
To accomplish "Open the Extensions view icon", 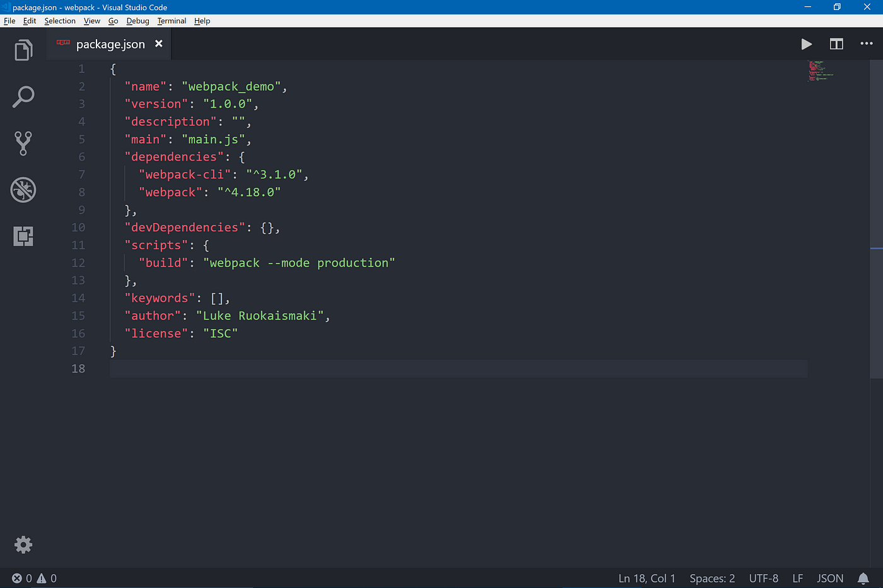I will tap(23, 236).
